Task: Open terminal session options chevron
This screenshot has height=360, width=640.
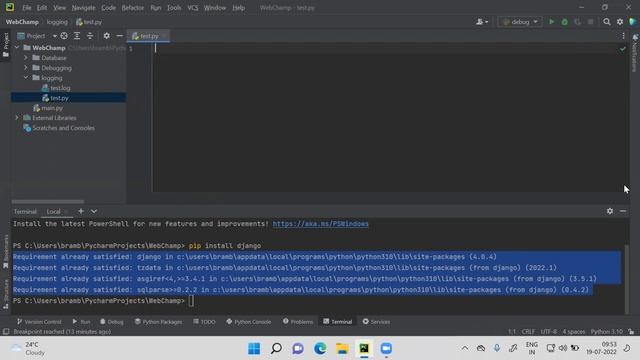Action: pos(94,211)
